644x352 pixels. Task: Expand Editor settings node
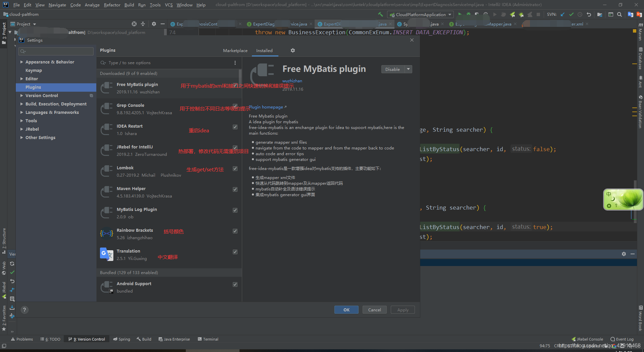coord(21,79)
